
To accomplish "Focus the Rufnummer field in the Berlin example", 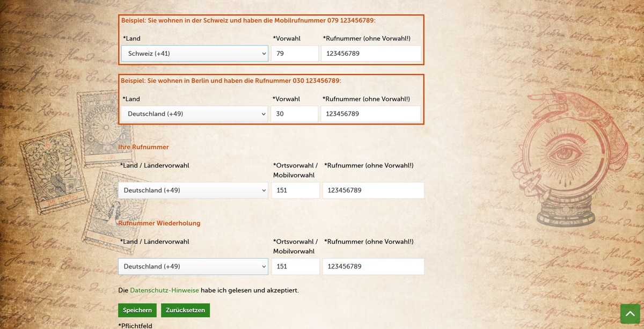I will click(x=370, y=114).
